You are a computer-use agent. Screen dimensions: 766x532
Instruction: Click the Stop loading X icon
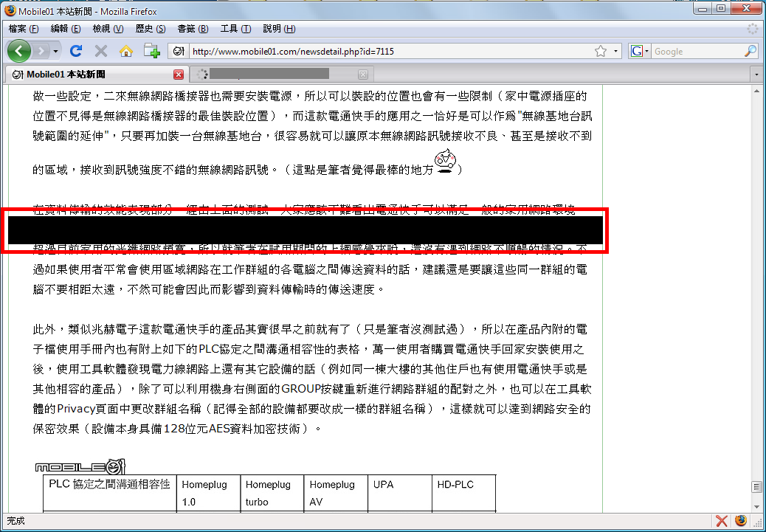tap(101, 51)
